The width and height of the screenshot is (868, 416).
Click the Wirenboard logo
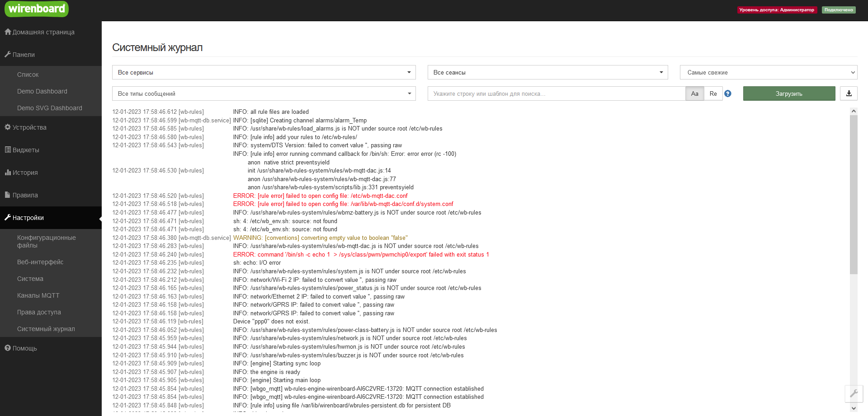click(37, 9)
